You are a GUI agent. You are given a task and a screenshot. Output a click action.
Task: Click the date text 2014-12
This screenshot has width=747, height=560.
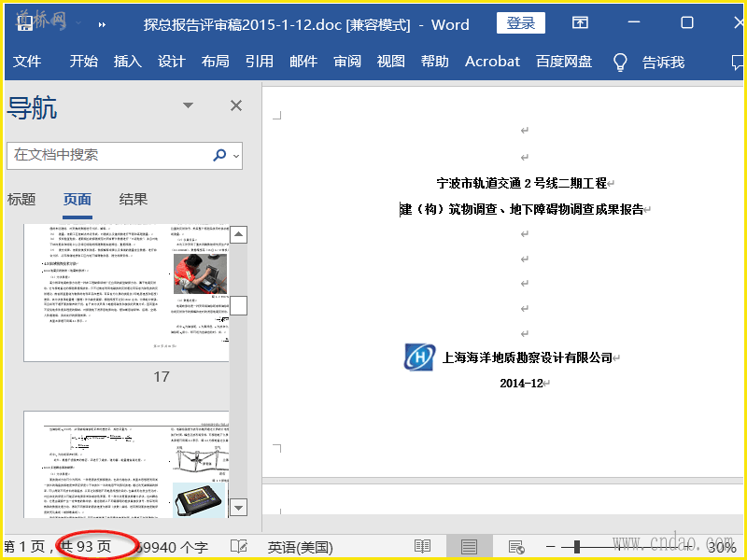pyautogui.click(x=522, y=384)
